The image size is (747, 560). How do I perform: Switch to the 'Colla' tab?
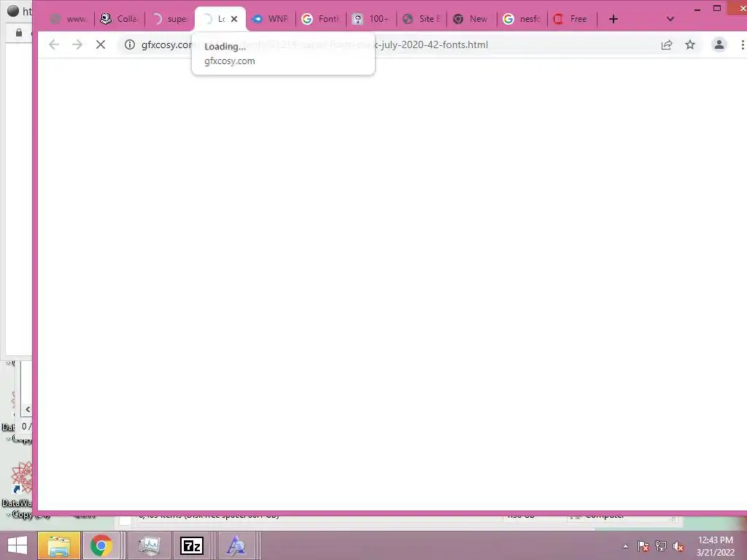point(120,19)
